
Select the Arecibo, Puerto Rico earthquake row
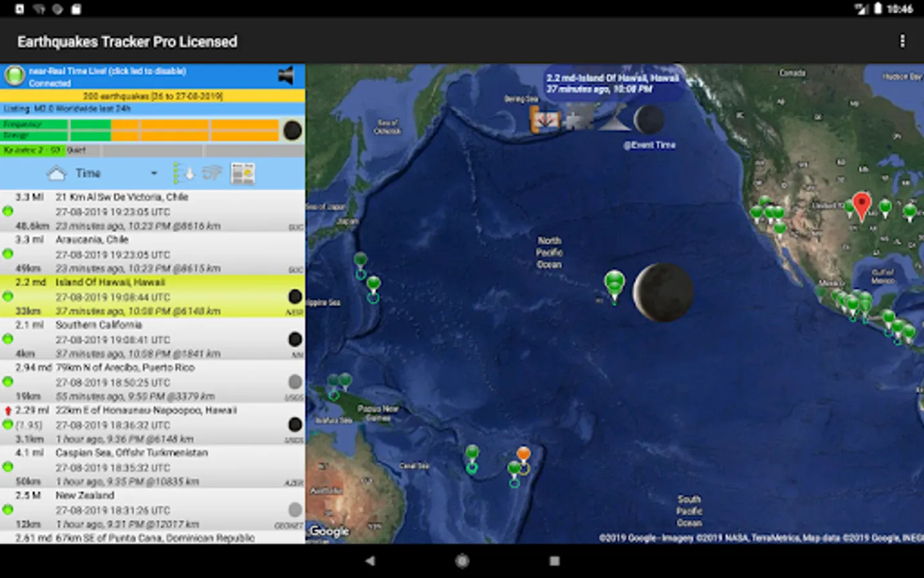point(153,381)
